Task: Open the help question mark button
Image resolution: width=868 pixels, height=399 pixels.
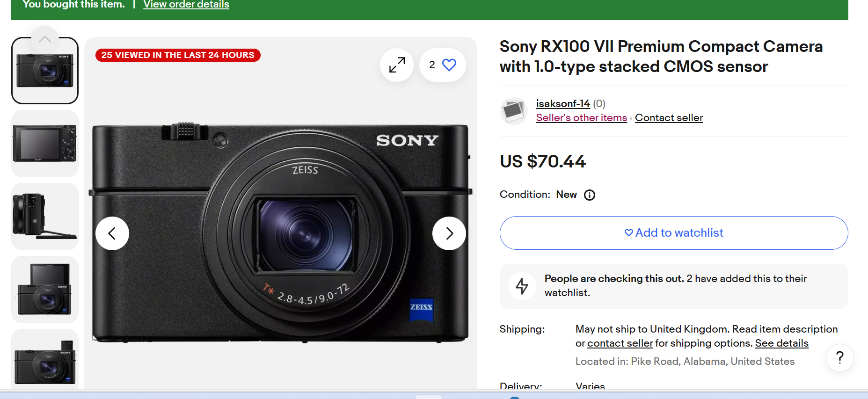Action: click(839, 358)
